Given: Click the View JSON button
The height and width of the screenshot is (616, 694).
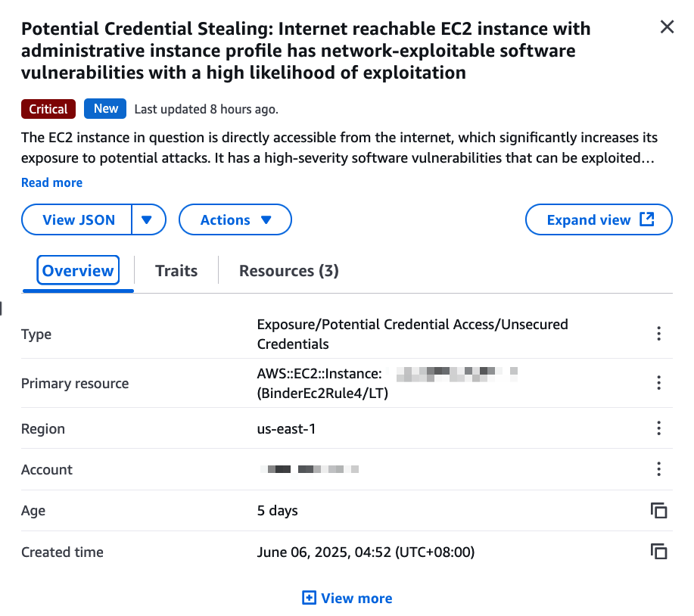Looking at the screenshot, I should [x=77, y=219].
